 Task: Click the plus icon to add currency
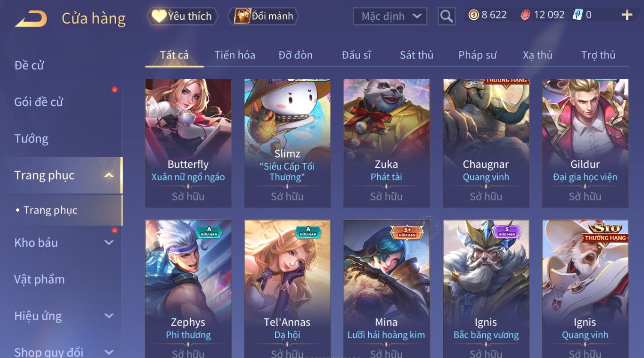click(627, 15)
